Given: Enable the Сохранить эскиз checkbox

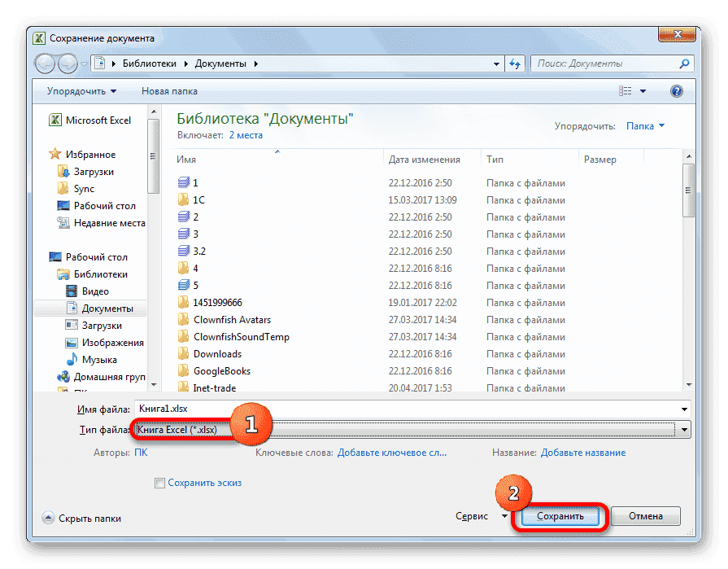Looking at the screenshot, I should (159, 483).
